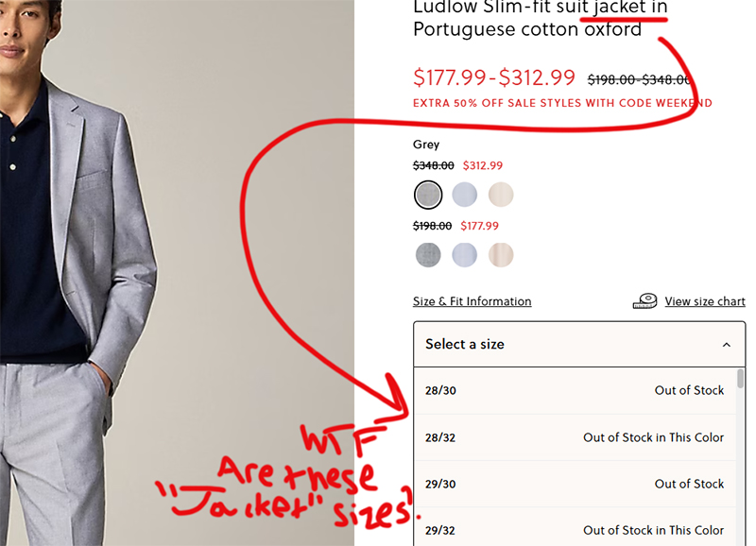Screen dimensions: 756x546
Task: Collapse the size list using the chevron arrow
Action: [x=726, y=345]
